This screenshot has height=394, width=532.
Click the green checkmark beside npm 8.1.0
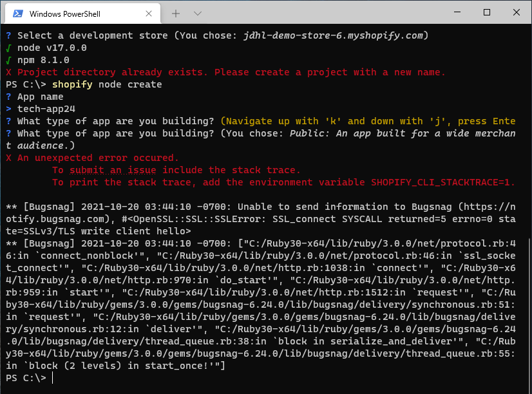pyautogui.click(x=10, y=59)
